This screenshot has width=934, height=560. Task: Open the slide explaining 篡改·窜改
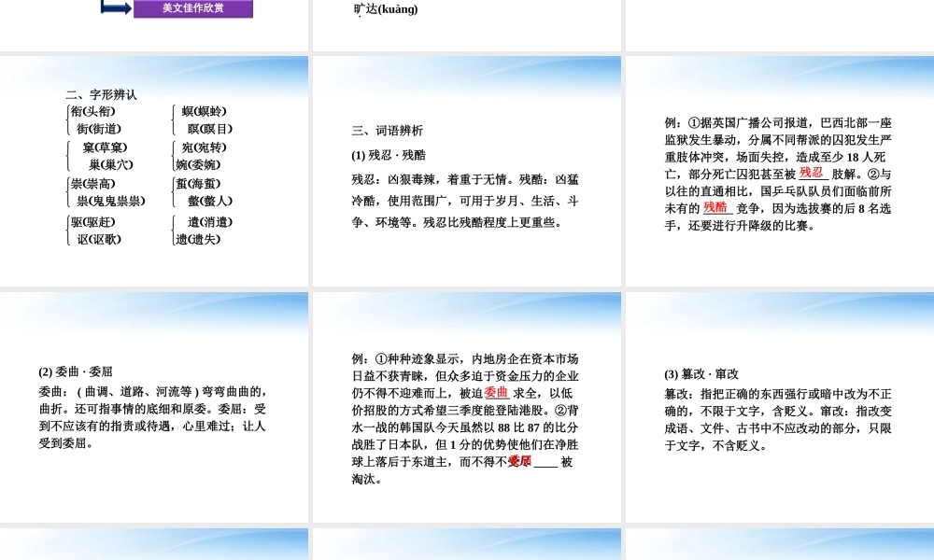tap(780, 407)
